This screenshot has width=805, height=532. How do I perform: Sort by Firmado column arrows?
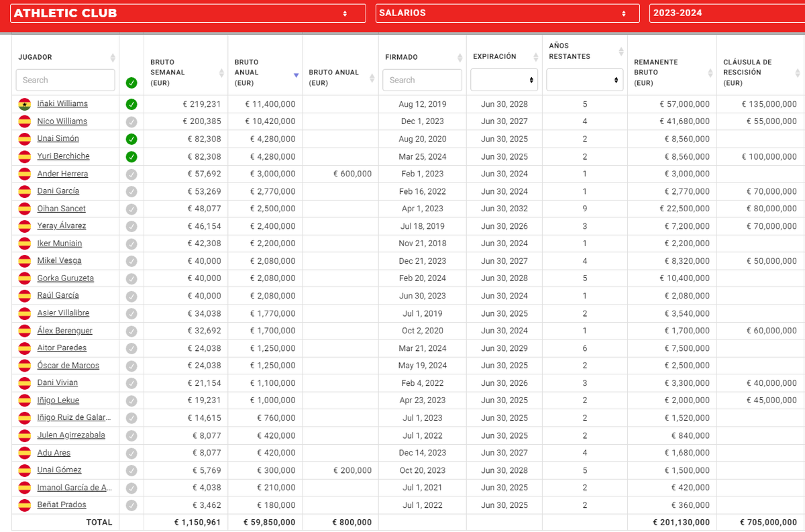point(460,57)
